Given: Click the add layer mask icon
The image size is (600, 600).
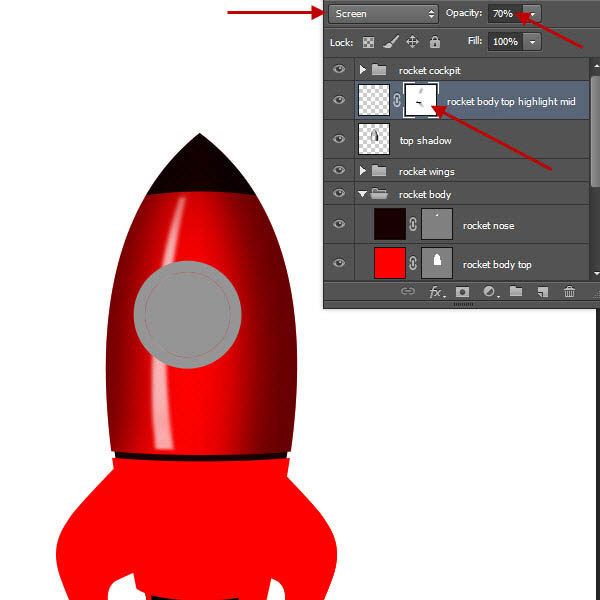Looking at the screenshot, I should 463,292.
